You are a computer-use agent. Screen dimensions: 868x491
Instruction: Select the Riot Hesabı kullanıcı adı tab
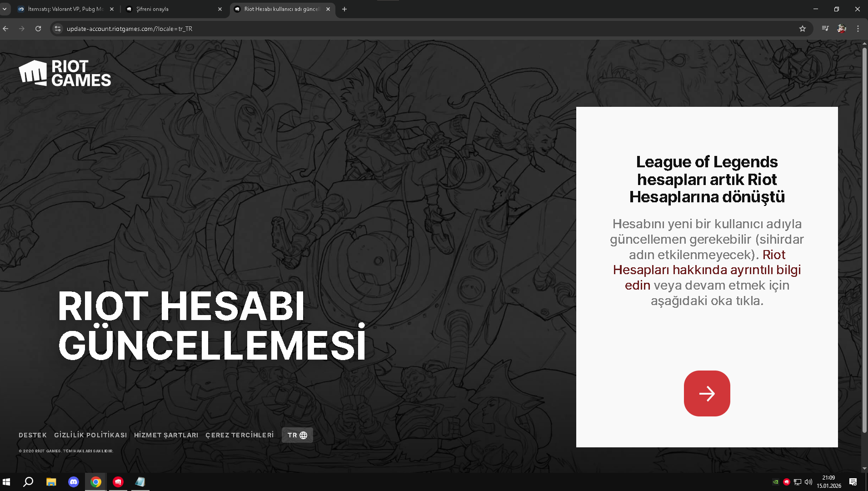(282, 9)
